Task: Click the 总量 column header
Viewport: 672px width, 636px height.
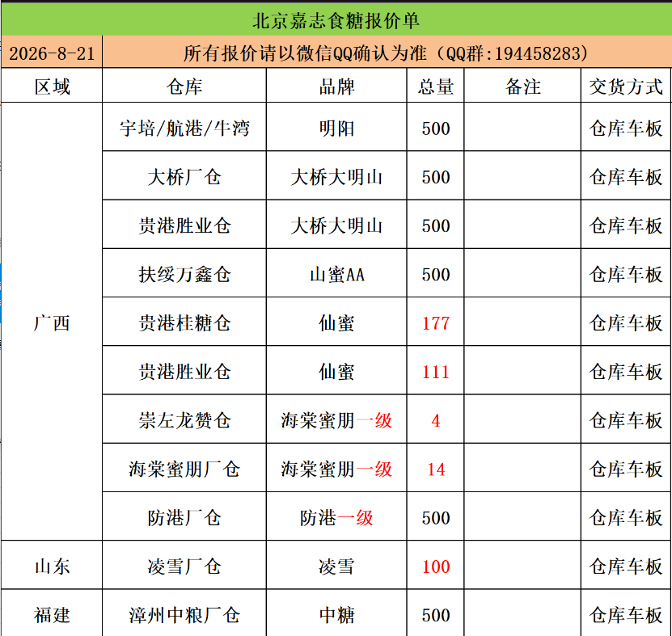Action: point(435,86)
